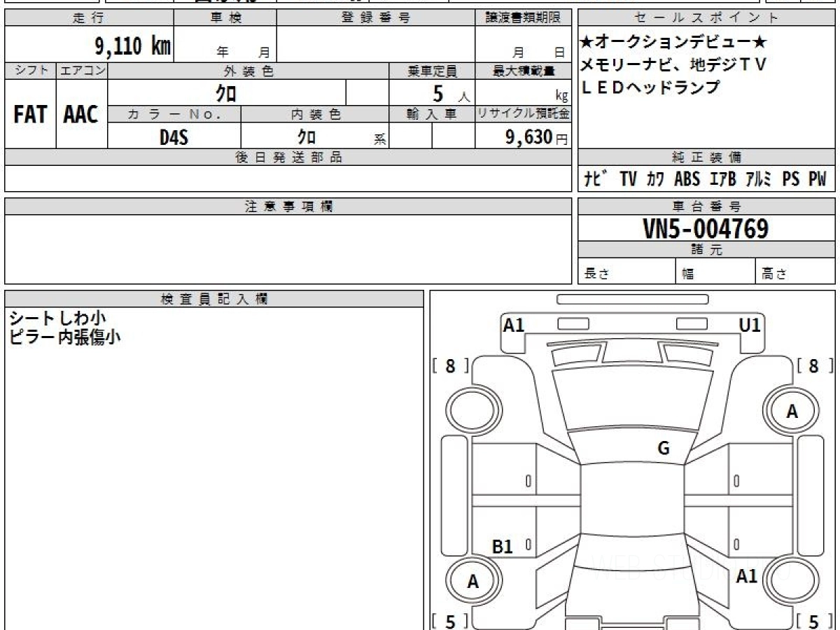Viewport: 840px width, 630px height.
Task: Click the 譲渡書類期限 header
Action: [x=524, y=18]
